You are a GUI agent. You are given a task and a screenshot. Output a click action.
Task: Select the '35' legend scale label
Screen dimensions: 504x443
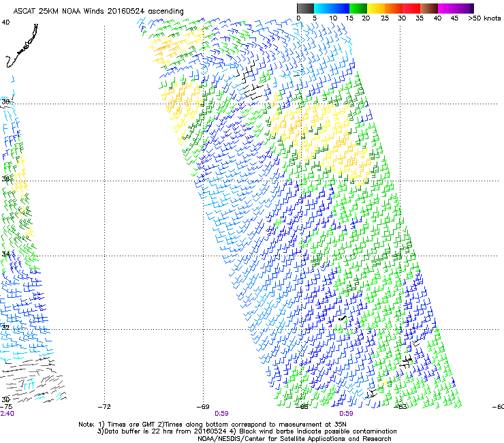(420, 18)
